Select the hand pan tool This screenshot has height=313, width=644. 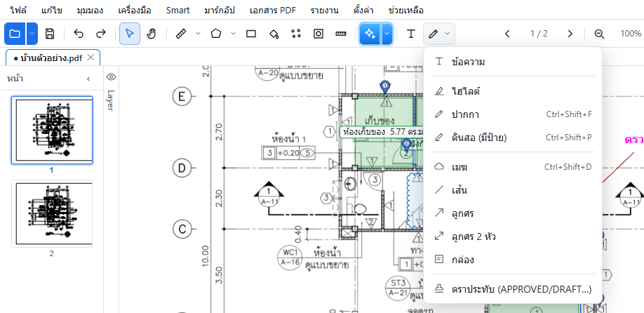coord(152,34)
